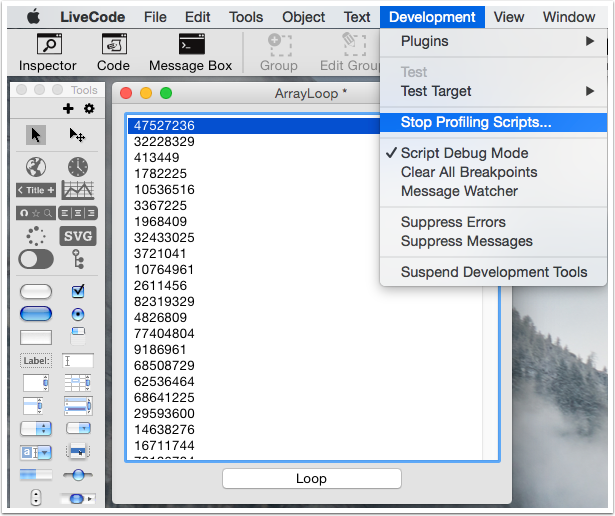
Task: Click the plus icon in Tools palette
Action: point(68,109)
